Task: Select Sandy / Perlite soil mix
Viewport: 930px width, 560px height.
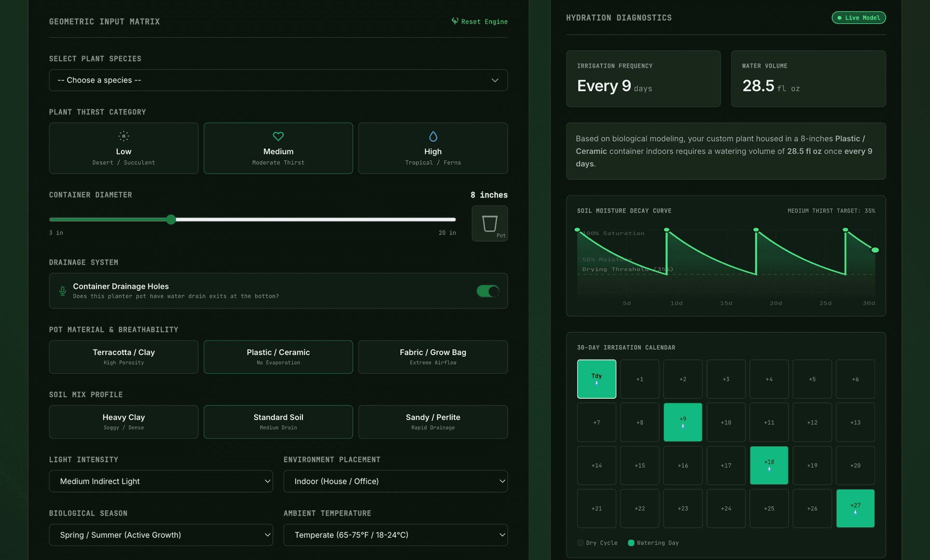Action: click(433, 422)
